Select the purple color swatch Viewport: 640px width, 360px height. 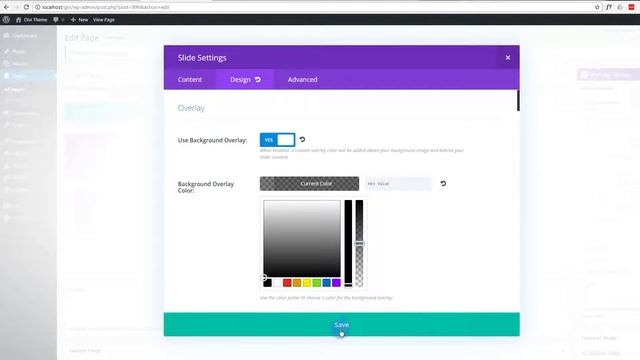pos(336,283)
